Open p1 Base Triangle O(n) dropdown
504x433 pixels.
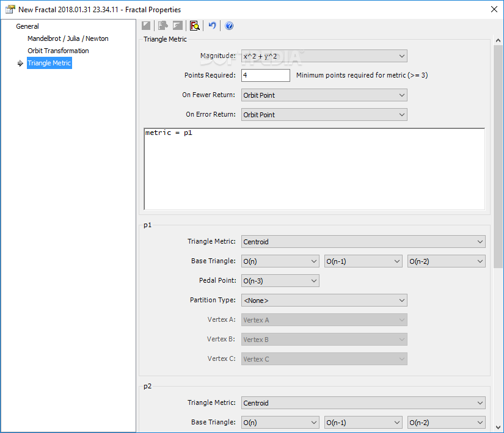280,261
